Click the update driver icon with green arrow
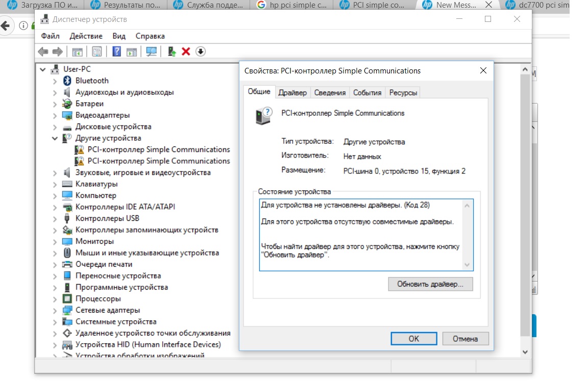The height and width of the screenshot is (381, 588). pos(171,52)
